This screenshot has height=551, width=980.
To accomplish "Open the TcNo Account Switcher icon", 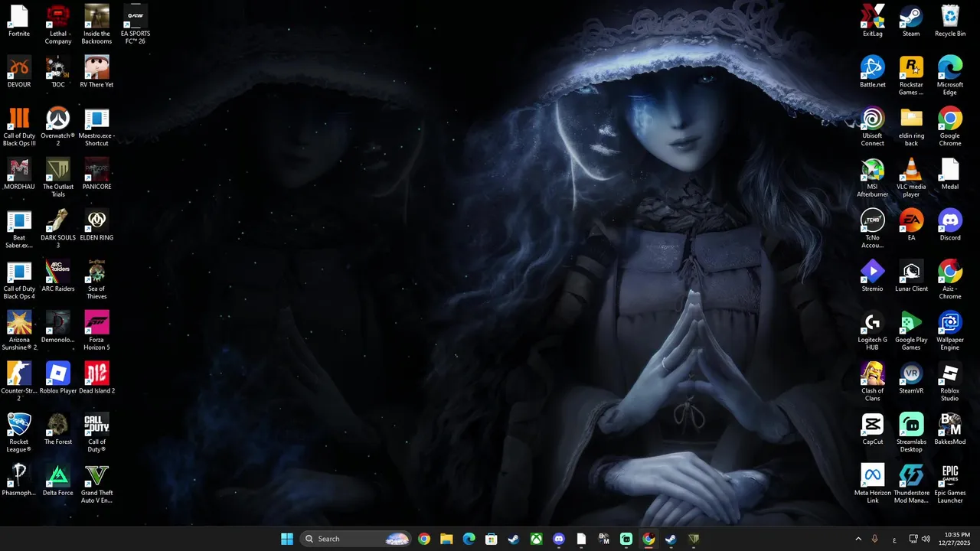I will (x=873, y=229).
